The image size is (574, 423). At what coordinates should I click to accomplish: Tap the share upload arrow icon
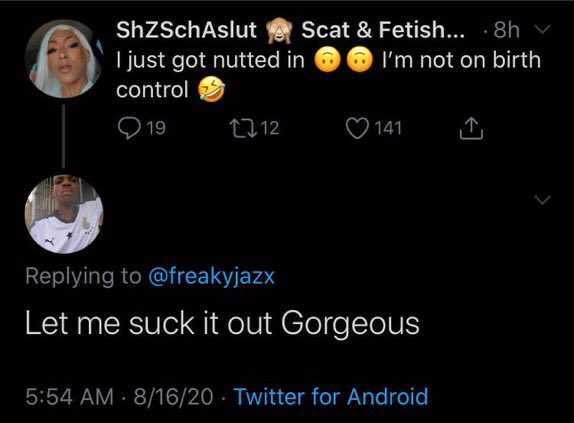coord(471,129)
